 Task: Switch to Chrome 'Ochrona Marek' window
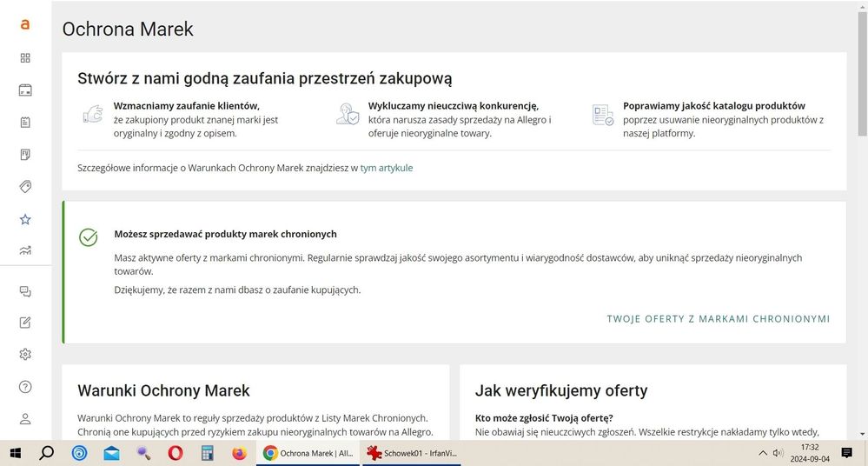coord(308,453)
